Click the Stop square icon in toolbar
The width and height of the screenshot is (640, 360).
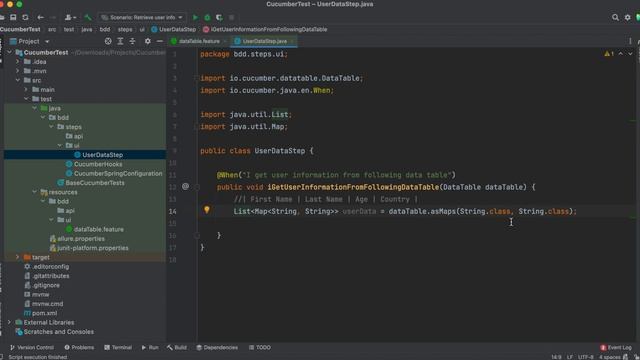pyautogui.click(x=231, y=18)
